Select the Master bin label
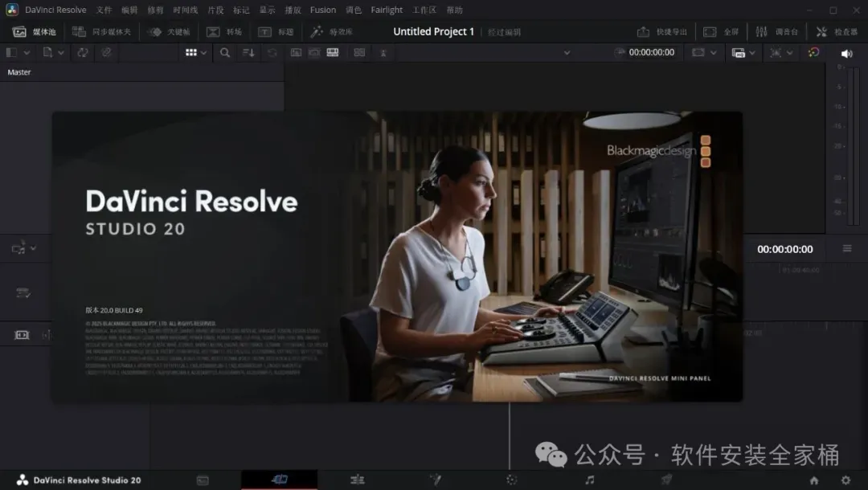The height and width of the screenshot is (490, 868). [x=18, y=72]
